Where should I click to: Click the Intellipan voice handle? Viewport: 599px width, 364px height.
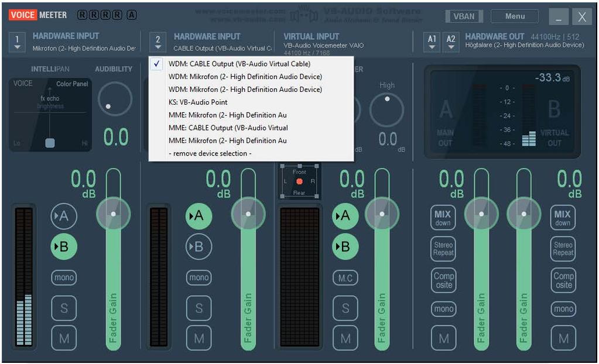pyautogui.click(x=50, y=143)
